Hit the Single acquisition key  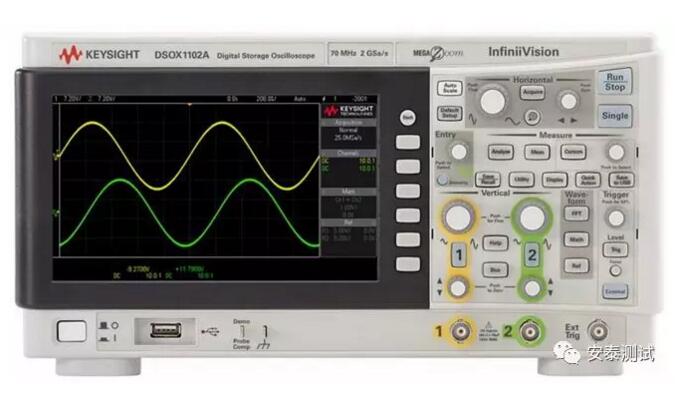[x=615, y=116]
